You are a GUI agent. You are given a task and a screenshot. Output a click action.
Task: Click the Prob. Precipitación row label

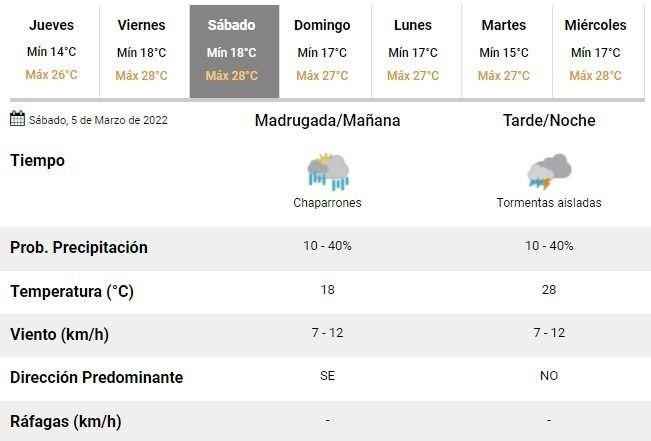(79, 248)
